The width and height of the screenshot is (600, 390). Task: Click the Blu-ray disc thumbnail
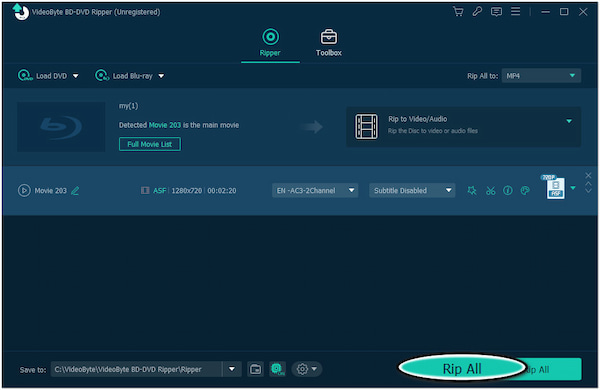61,127
